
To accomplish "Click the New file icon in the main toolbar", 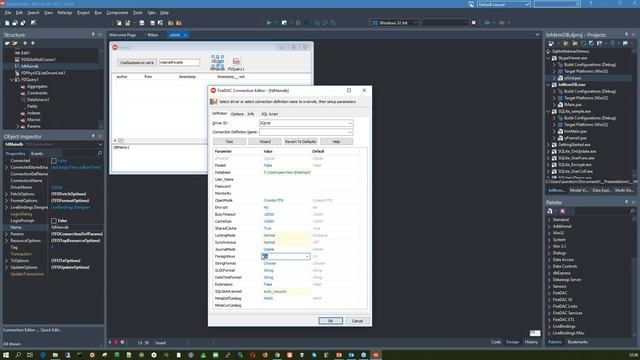I will pos(7,23).
